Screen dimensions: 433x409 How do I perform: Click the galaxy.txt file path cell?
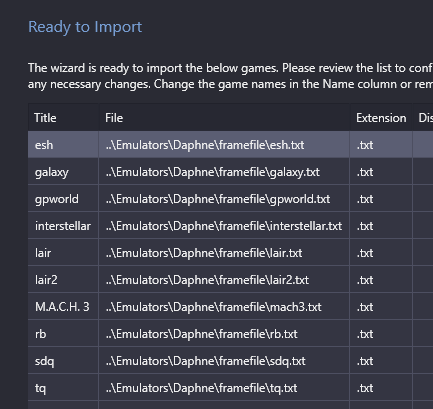click(224, 172)
